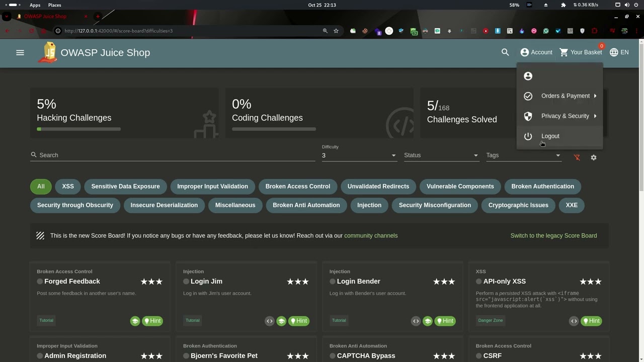Image resolution: width=644 pixels, height=362 pixels.
Task: Click the Hacking Challenges progress bar
Action: 78,129
